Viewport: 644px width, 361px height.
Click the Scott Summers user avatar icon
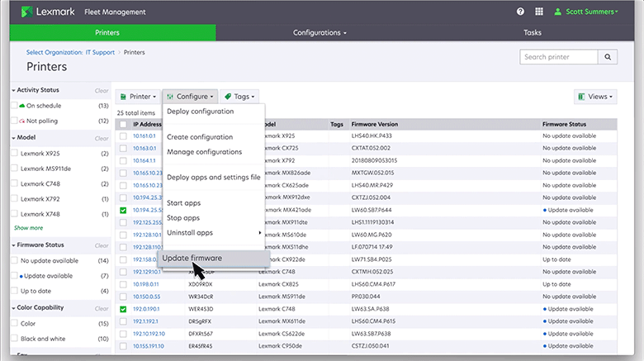tap(559, 12)
